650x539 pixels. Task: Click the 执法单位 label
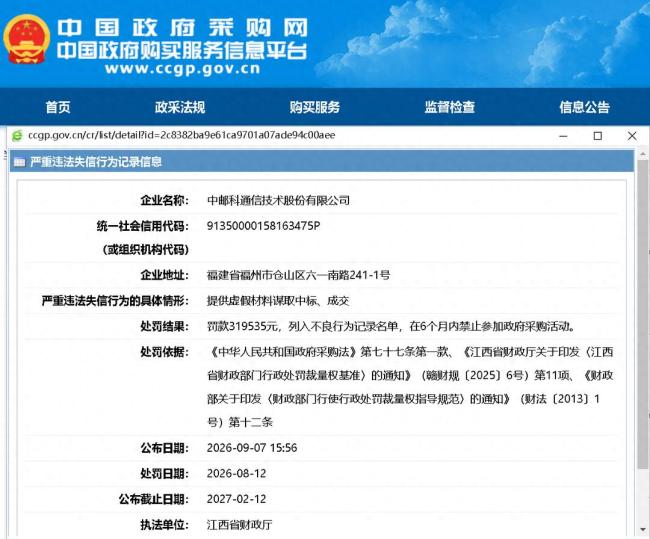pyautogui.click(x=165, y=525)
